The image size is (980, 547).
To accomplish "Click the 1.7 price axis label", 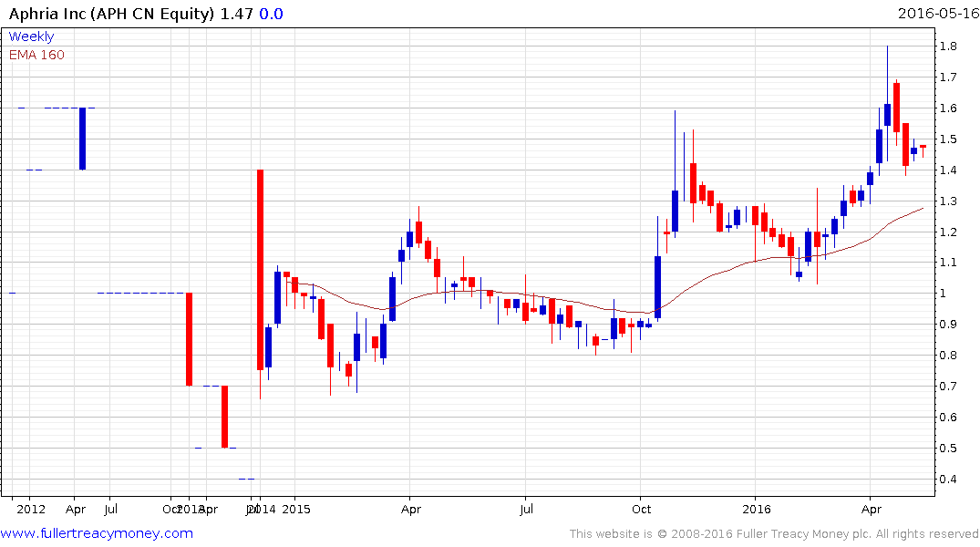I will [948, 77].
